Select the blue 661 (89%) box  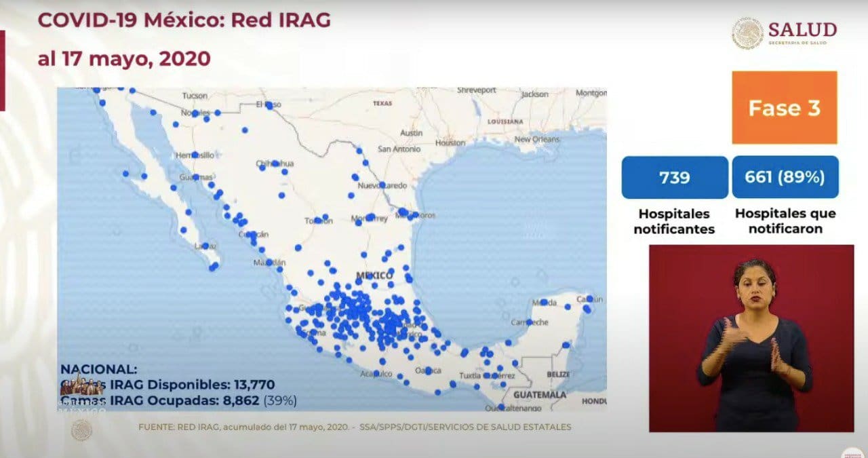[x=785, y=177]
